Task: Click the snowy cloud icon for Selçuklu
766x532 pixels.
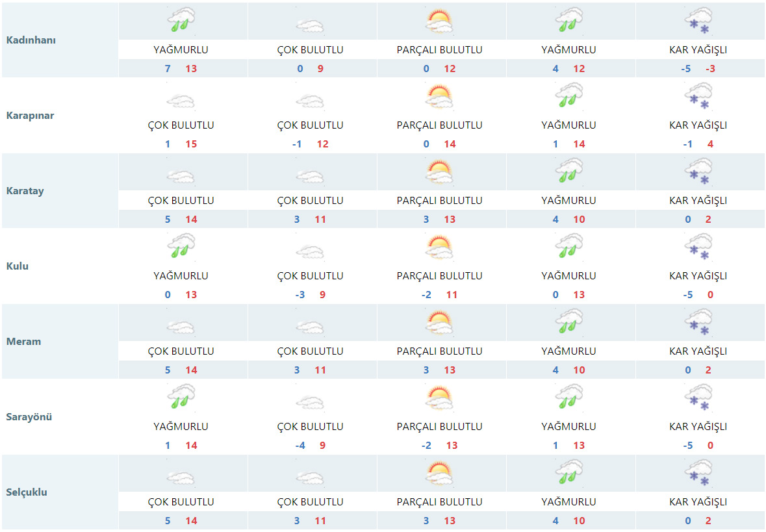Action: click(x=698, y=474)
